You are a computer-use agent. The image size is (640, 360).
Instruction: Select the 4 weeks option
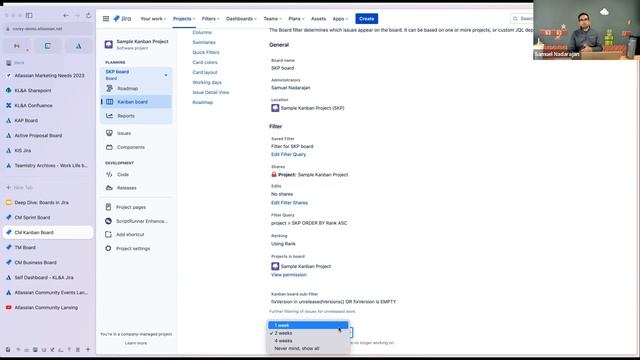(308, 341)
